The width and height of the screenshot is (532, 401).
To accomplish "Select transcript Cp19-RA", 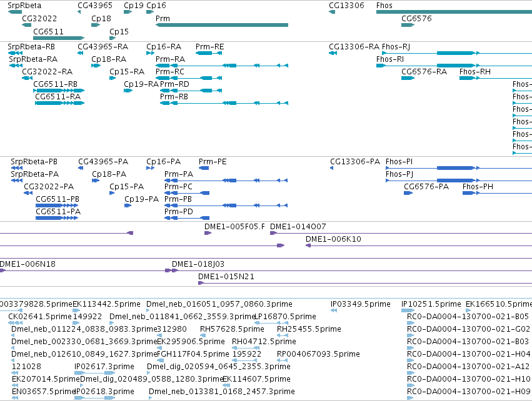I will point(141,84).
